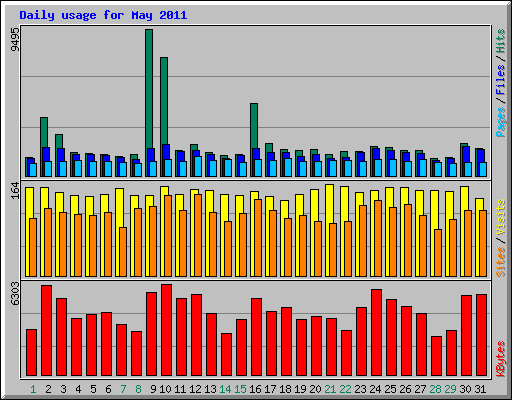512x400 pixels.
Task: Click day 29 on the x-axis
Action: click(x=450, y=389)
